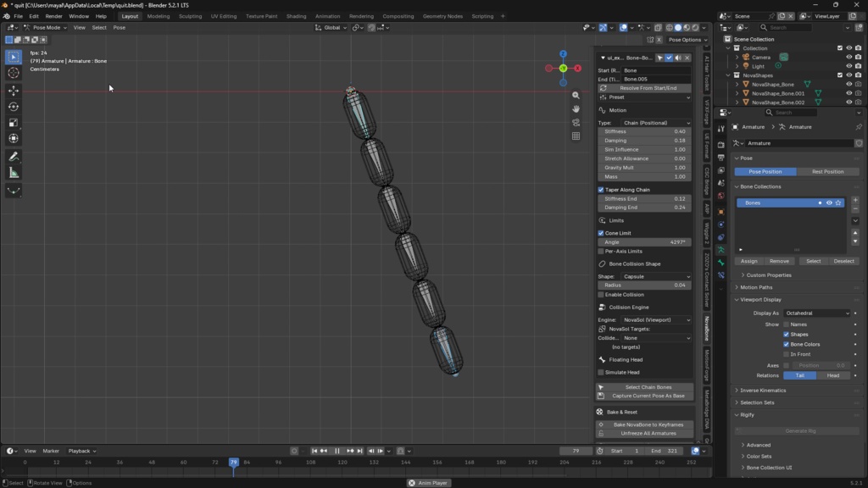This screenshot has height=488, width=868.
Task: Click Resolve From Start/End button
Action: tap(645, 88)
